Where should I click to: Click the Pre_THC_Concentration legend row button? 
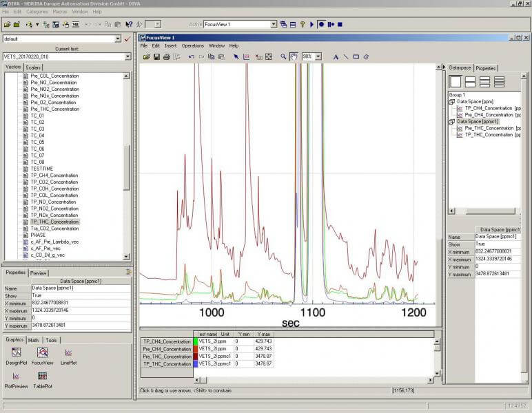(167, 357)
